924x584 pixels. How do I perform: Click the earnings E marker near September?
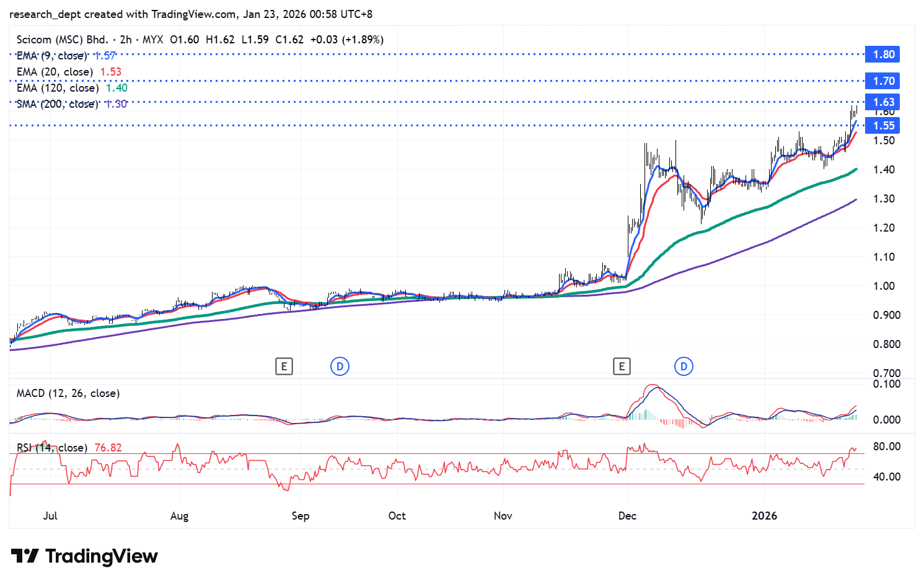click(x=284, y=367)
